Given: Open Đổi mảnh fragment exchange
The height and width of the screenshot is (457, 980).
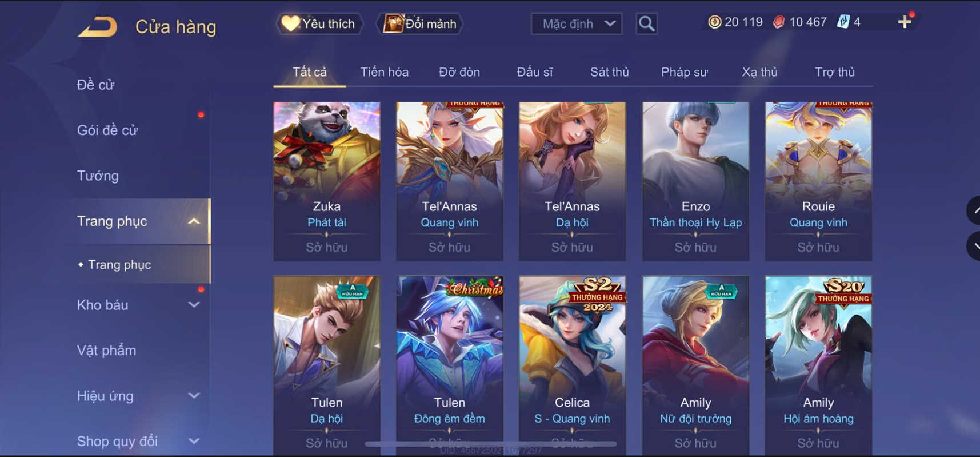Looking at the screenshot, I should point(419,23).
